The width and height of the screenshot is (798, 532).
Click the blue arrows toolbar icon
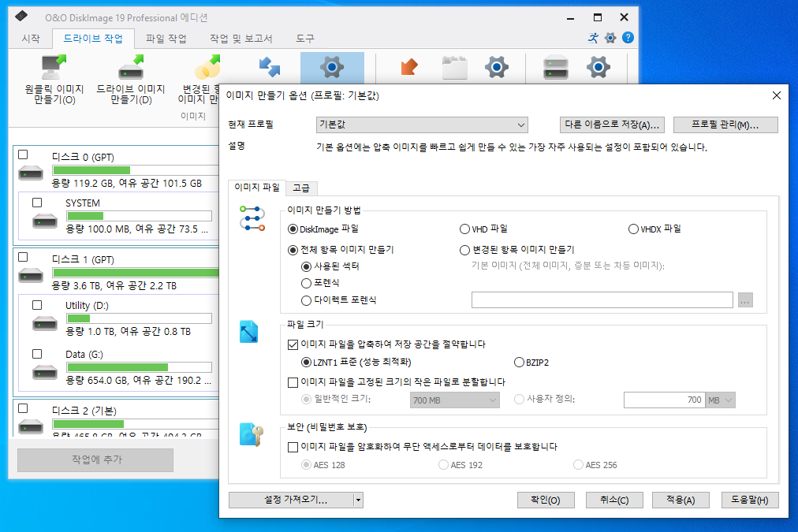coord(269,67)
